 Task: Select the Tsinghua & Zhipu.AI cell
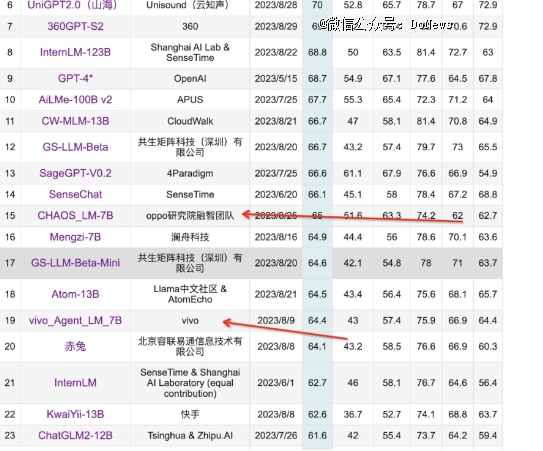coord(190,435)
